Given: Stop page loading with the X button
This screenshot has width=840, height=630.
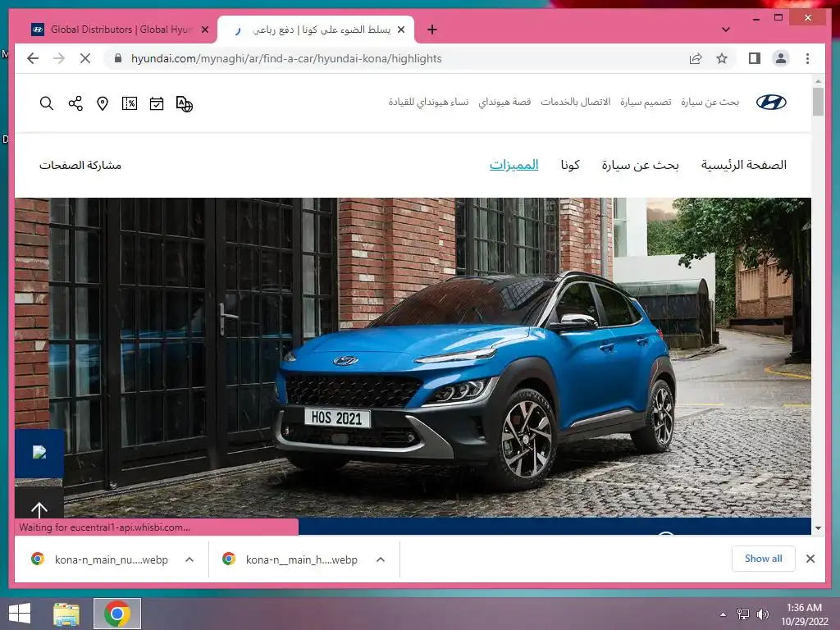Looking at the screenshot, I should click(x=85, y=58).
